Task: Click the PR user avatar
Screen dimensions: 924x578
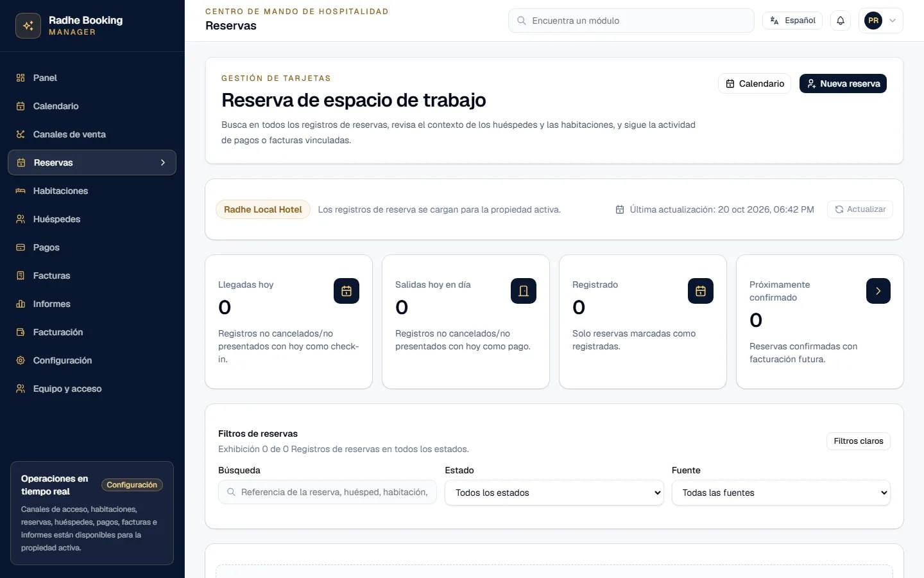Action: [873, 21]
